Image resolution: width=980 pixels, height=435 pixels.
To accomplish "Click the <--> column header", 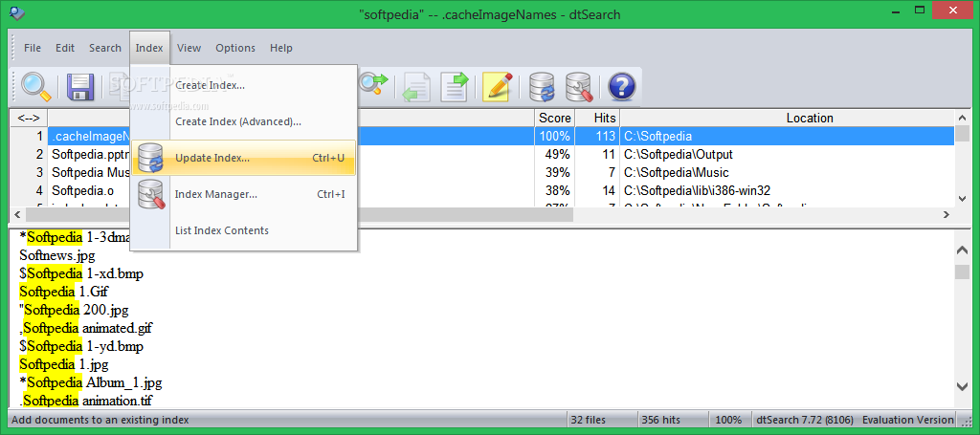I will tap(29, 118).
